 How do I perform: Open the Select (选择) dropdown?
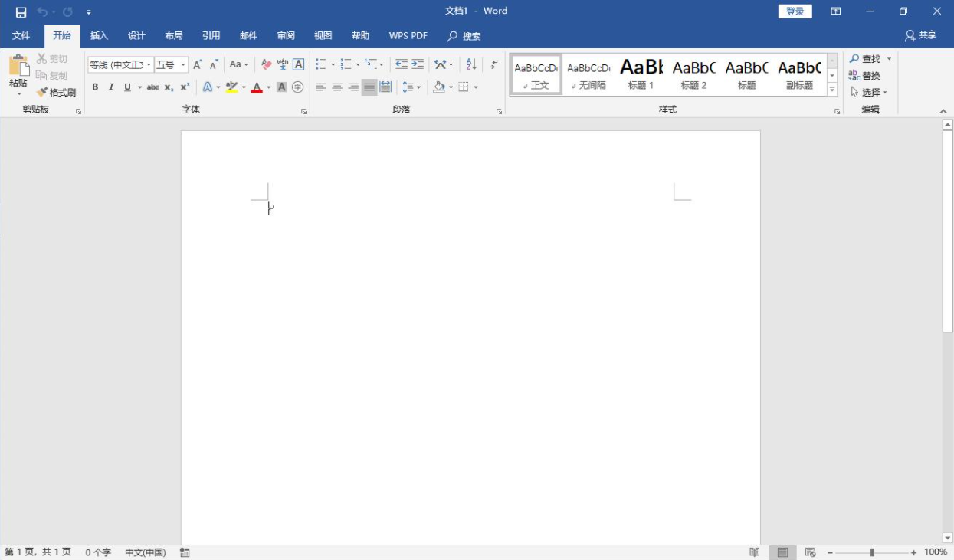[x=869, y=92]
